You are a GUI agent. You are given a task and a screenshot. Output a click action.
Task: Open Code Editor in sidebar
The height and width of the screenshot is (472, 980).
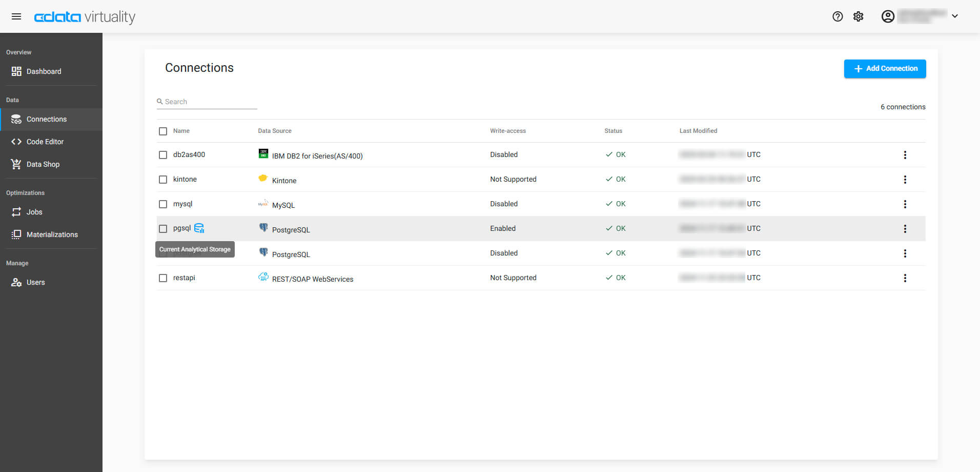51,142
